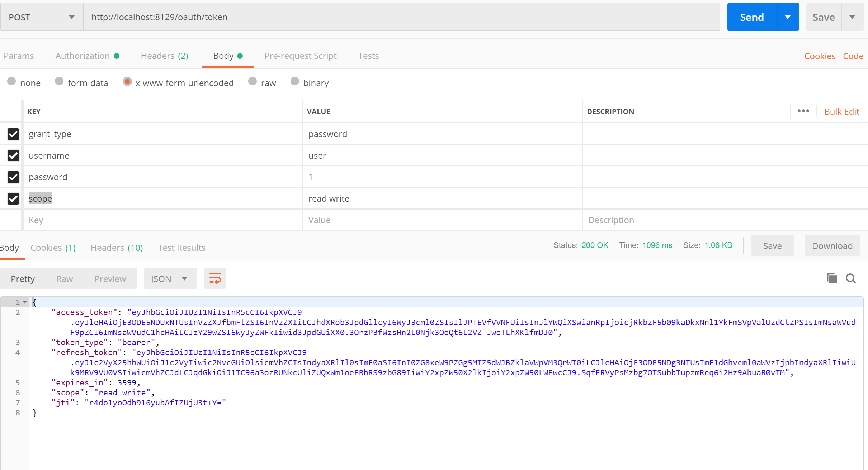Copy response body to clipboard
Viewport: 868px width, 470px height.
coord(832,278)
